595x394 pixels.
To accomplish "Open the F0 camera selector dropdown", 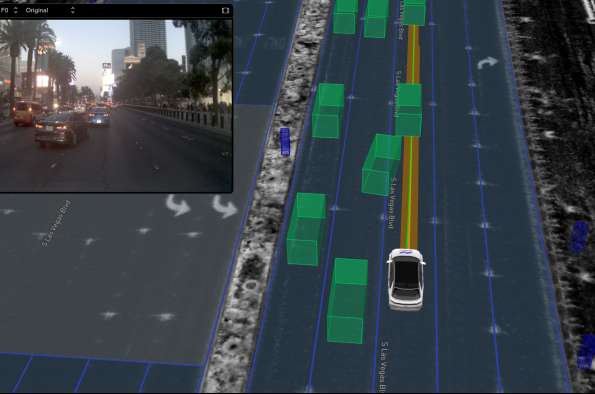I will tap(9, 10).
